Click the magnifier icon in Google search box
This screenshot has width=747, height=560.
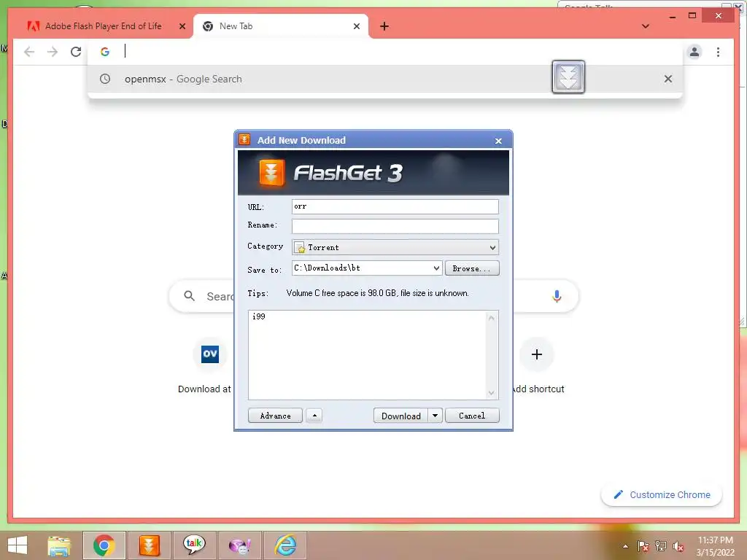(189, 296)
